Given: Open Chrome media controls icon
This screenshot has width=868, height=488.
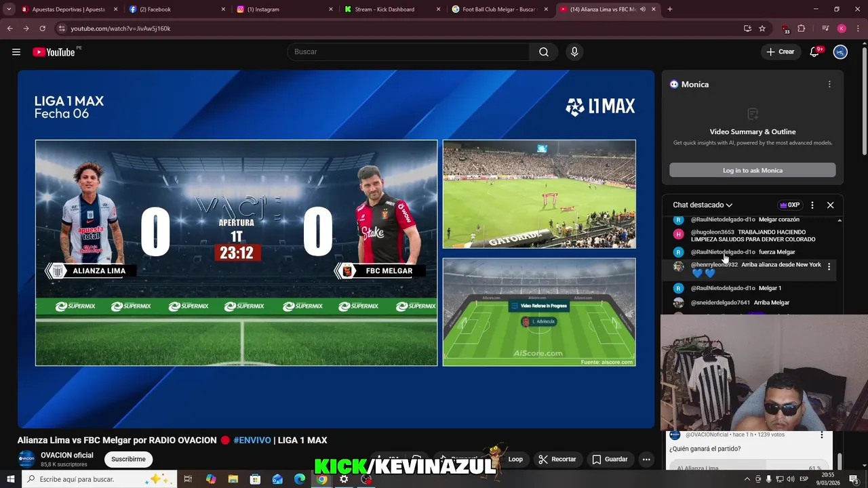Looking at the screenshot, I should point(825,28).
